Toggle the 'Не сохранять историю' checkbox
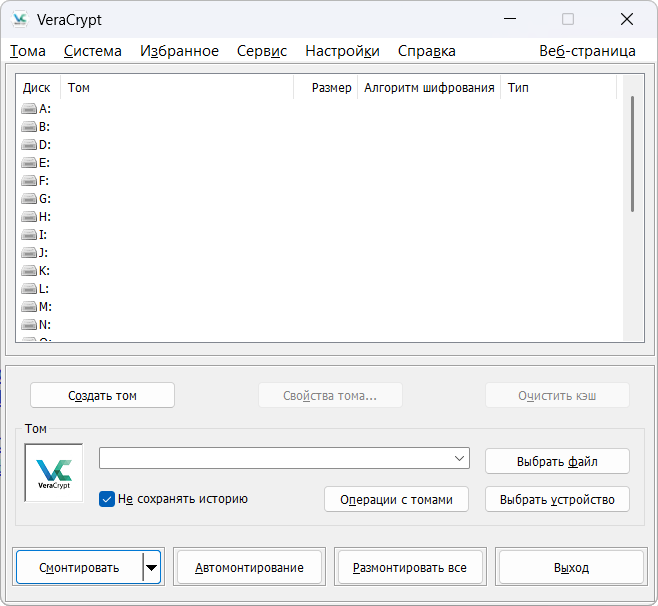The width and height of the screenshot is (658, 606). (107, 499)
